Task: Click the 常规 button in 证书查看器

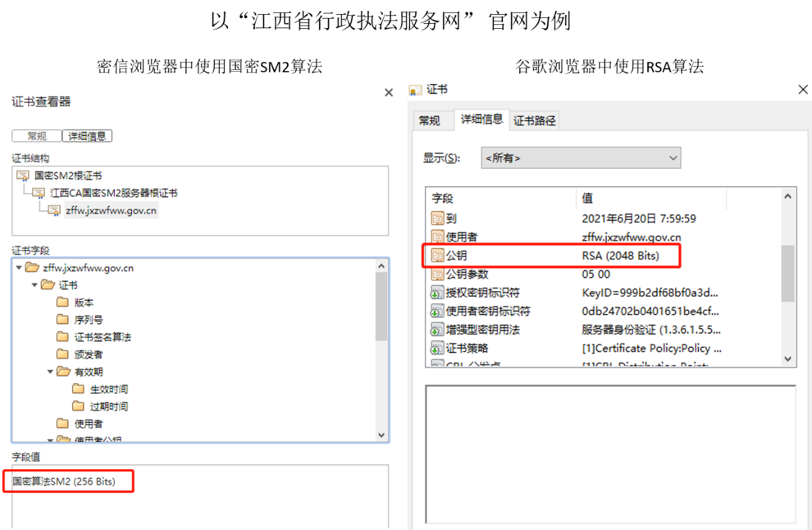Action: click(x=37, y=136)
